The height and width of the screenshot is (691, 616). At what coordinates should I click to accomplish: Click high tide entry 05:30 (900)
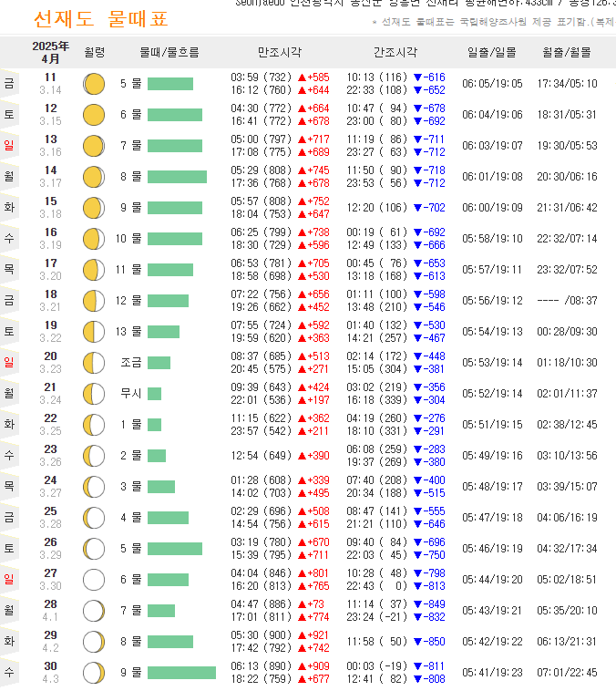(262, 635)
